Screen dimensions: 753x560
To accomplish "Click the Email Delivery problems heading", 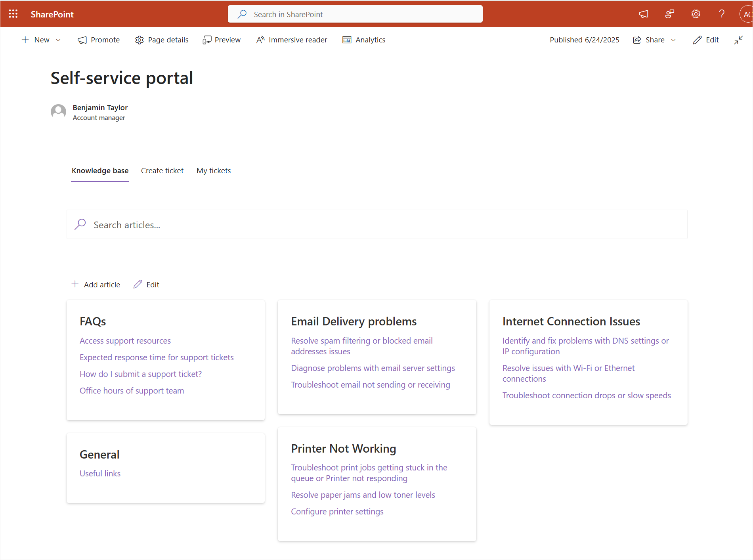I will (354, 321).
